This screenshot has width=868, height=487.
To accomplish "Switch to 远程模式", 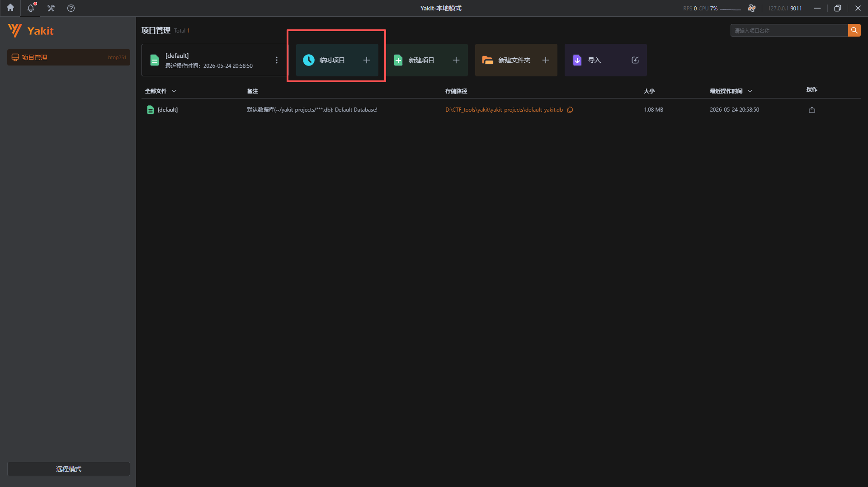I will tap(69, 469).
